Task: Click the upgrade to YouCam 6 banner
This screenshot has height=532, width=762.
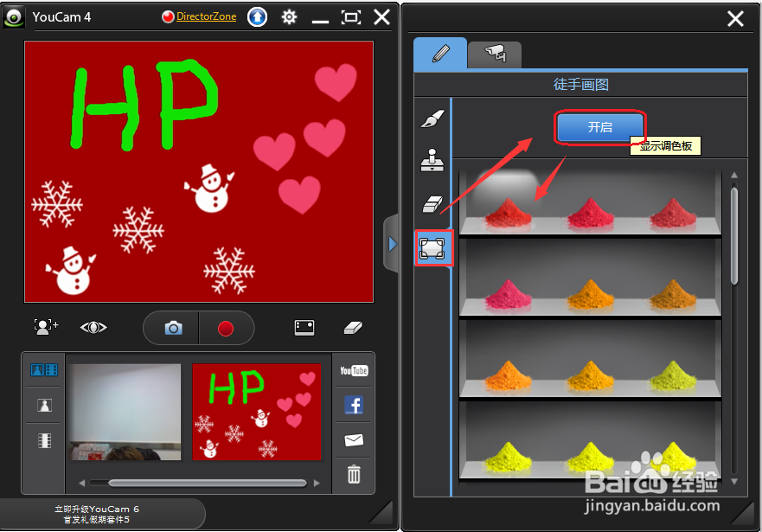Action: (x=97, y=514)
